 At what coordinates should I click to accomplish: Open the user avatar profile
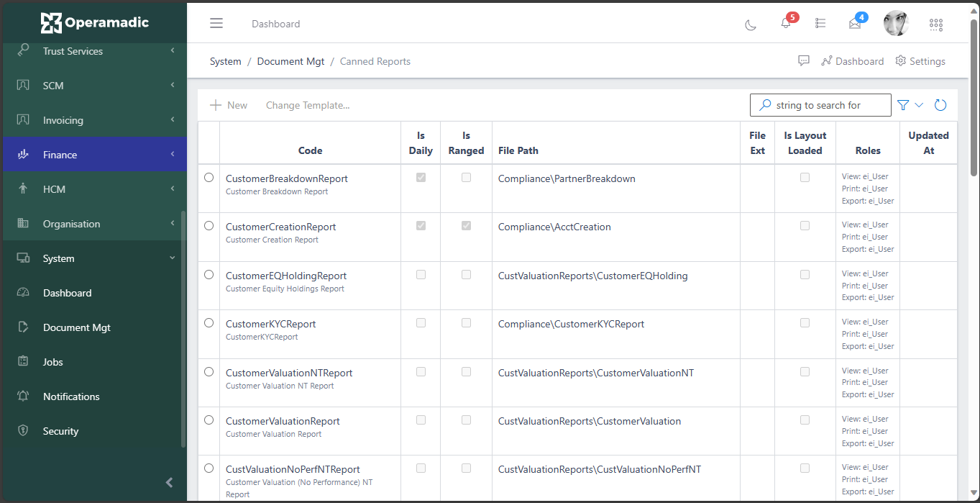tap(896, 24)
